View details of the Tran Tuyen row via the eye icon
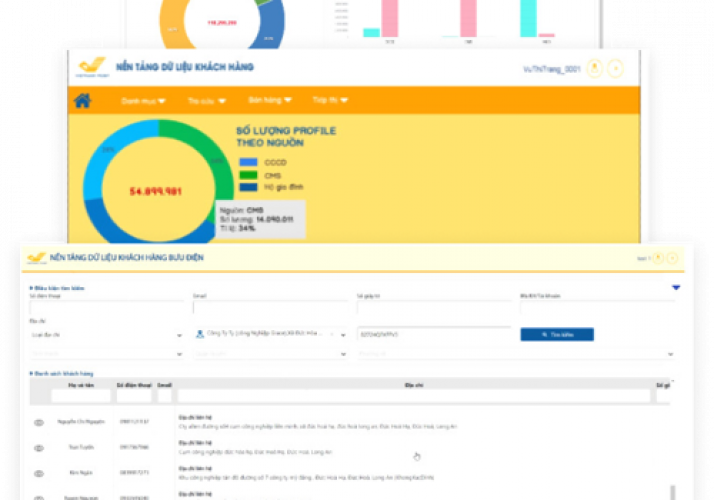Viewport: 714px width, 500px height. 39,448
